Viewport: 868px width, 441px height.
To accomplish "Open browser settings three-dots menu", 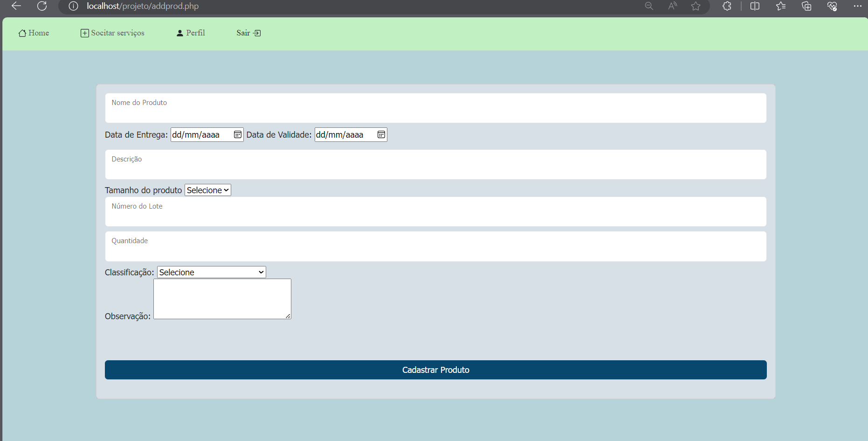I will [x=857, y=6].
